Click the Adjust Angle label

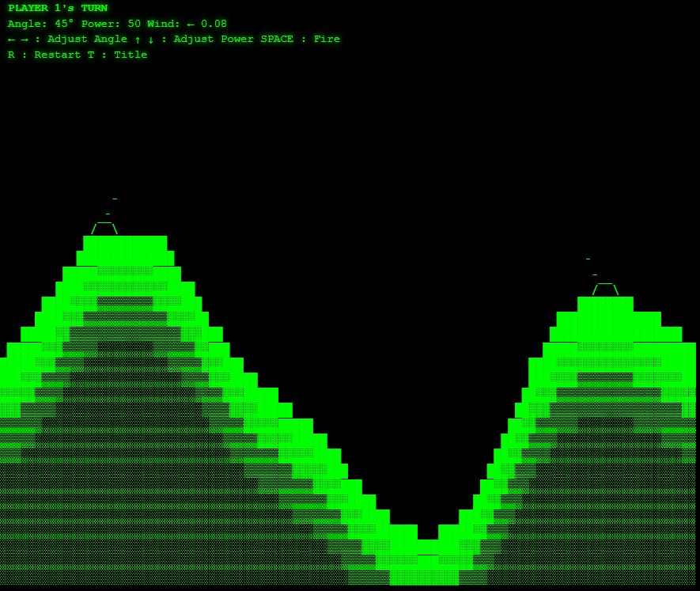point(87,39)
